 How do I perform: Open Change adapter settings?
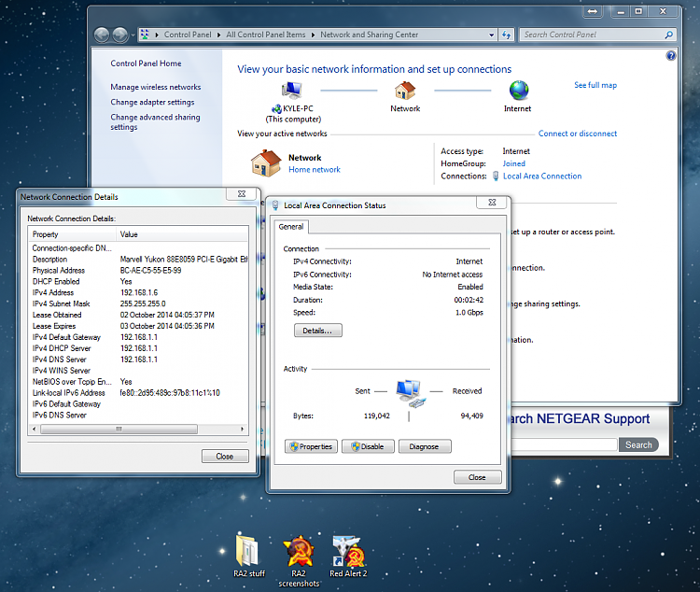coord(152,103)
